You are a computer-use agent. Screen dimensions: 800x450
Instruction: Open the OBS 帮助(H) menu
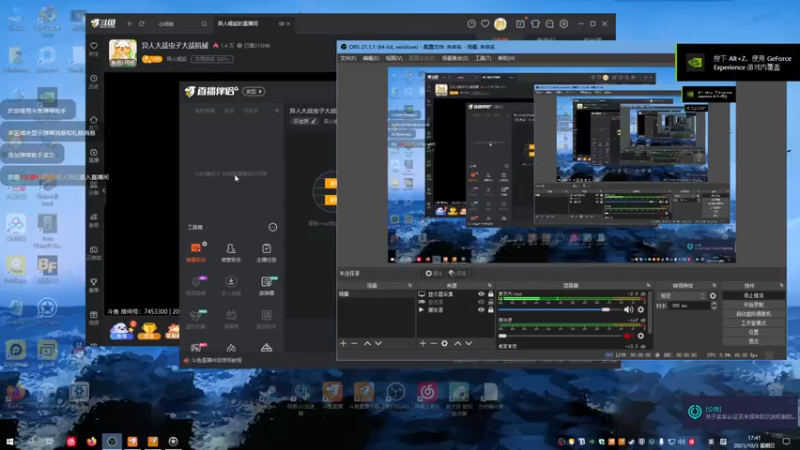tap(506, 58)
